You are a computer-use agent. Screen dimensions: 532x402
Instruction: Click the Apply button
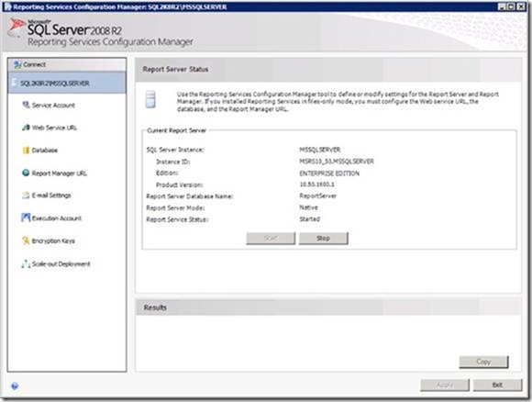click(x=445, y=385)
